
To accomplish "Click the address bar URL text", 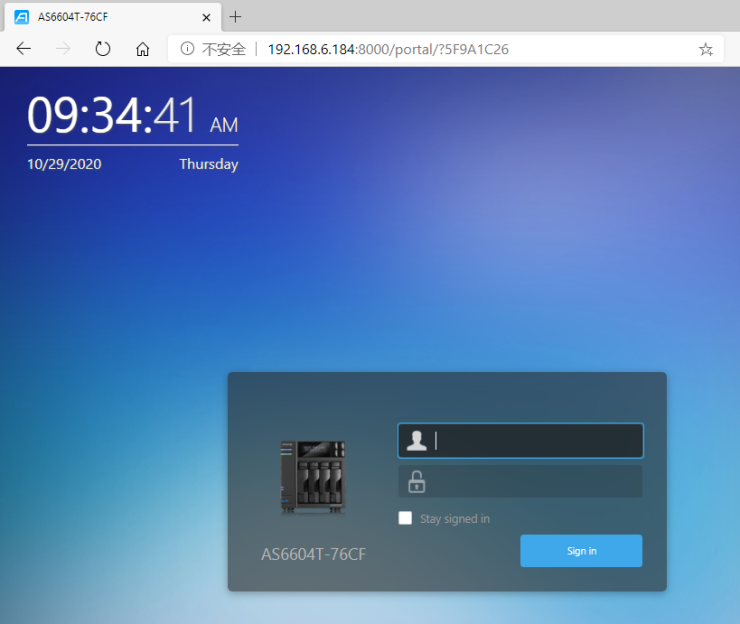I will [x=388, y=49].
